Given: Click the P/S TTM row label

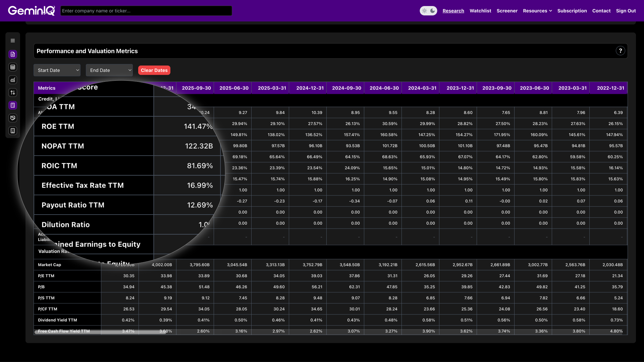Looking at the screenshot, I should tap(46, 298).
